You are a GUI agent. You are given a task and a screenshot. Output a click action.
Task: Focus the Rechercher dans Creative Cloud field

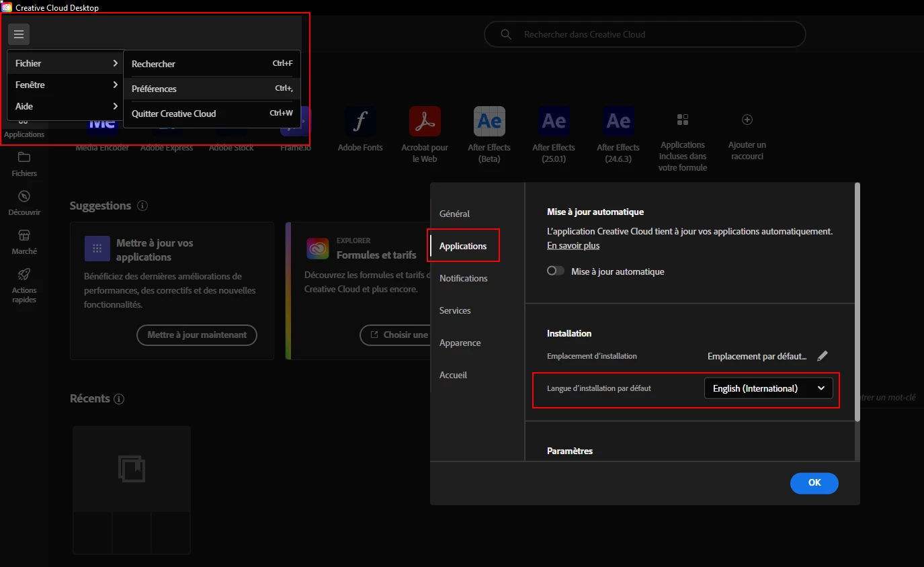(x=645, y=34)
